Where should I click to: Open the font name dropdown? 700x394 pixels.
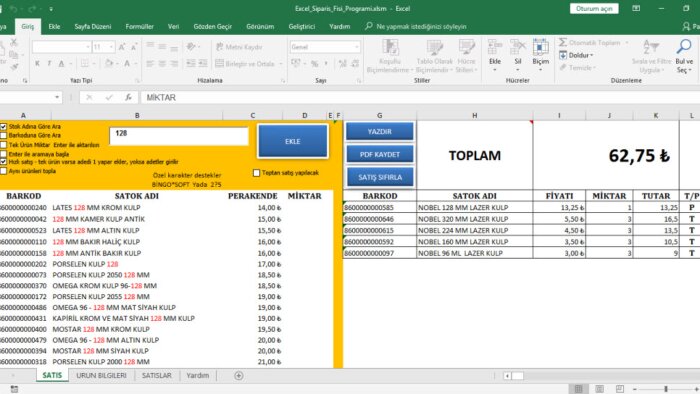(x=88, y=47)
